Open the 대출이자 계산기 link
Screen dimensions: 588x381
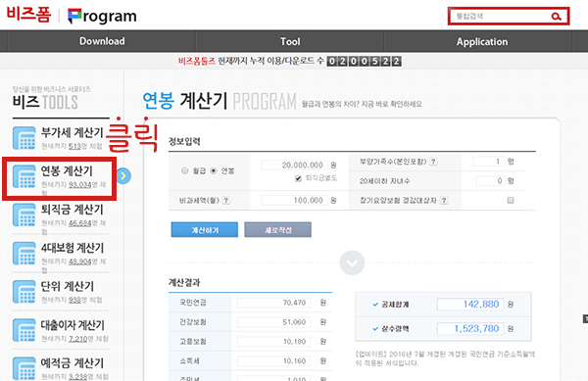tap(73, 325)
